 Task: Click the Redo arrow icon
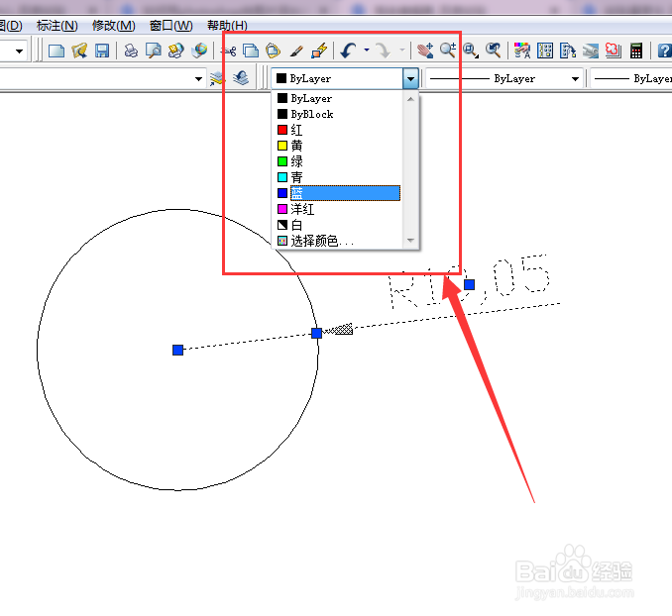384,51
